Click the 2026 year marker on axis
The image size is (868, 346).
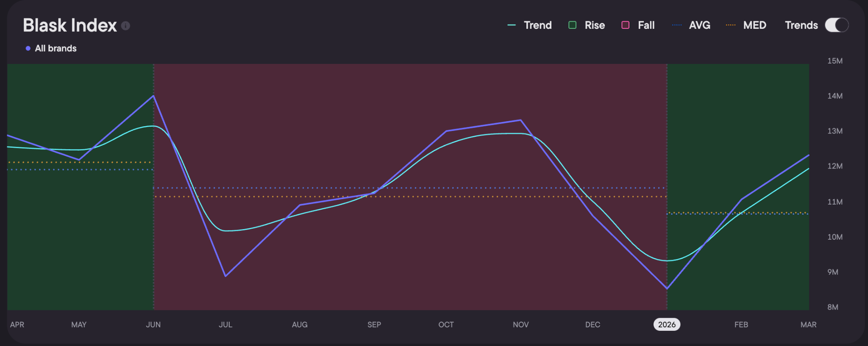(667, 324)
